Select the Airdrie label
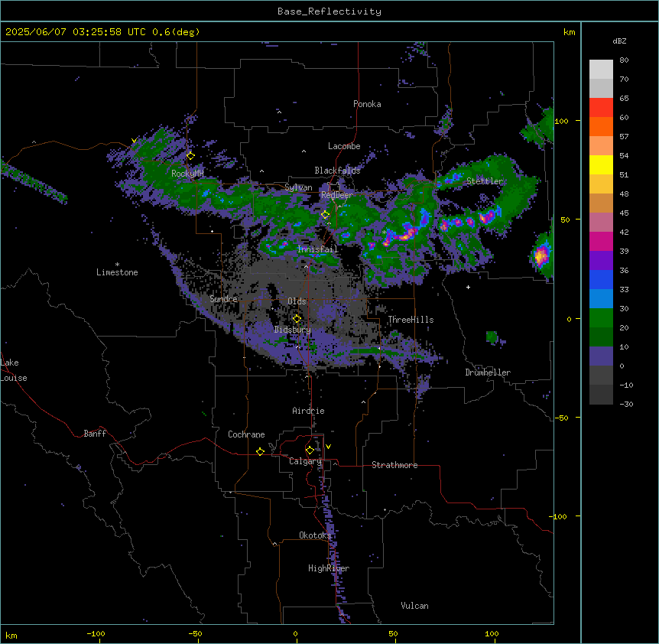 (308, 411)
